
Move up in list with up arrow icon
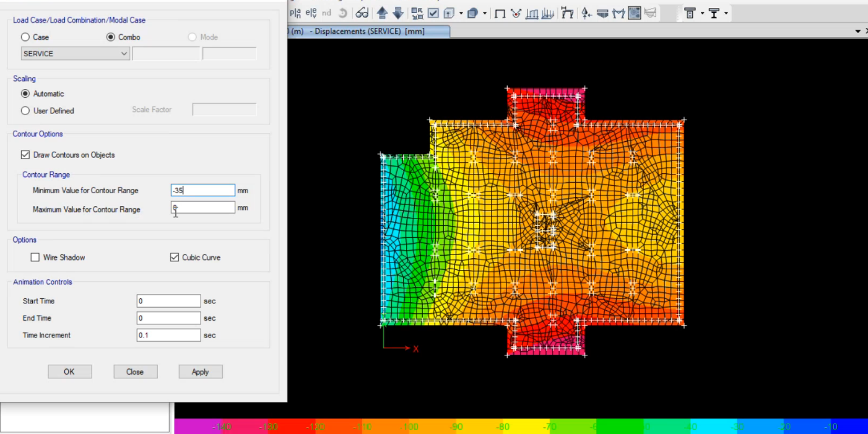(382, 13)
